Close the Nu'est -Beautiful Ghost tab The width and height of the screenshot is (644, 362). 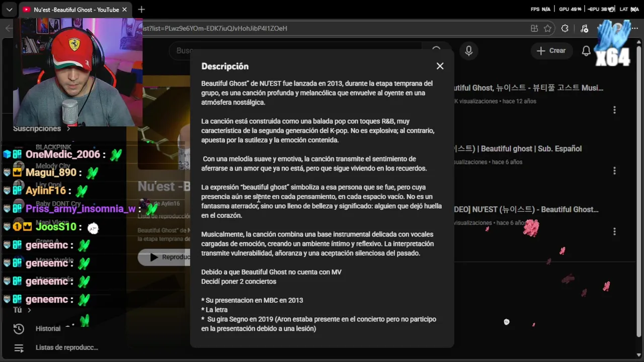(x=125, y=10)
